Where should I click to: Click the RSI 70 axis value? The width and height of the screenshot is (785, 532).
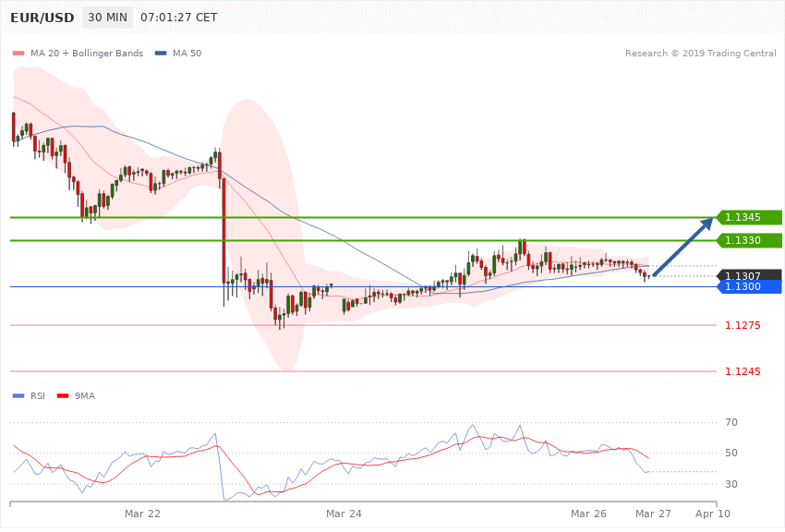click(731, 422)
